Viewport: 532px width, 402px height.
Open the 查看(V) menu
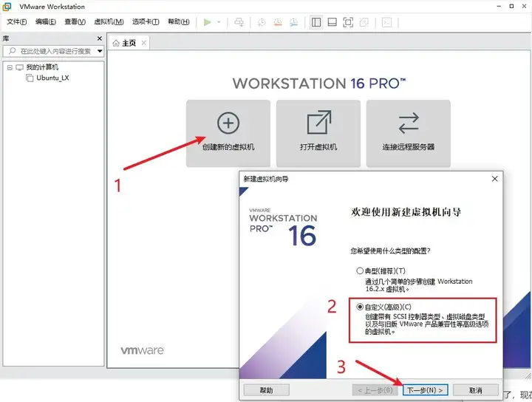75,21
